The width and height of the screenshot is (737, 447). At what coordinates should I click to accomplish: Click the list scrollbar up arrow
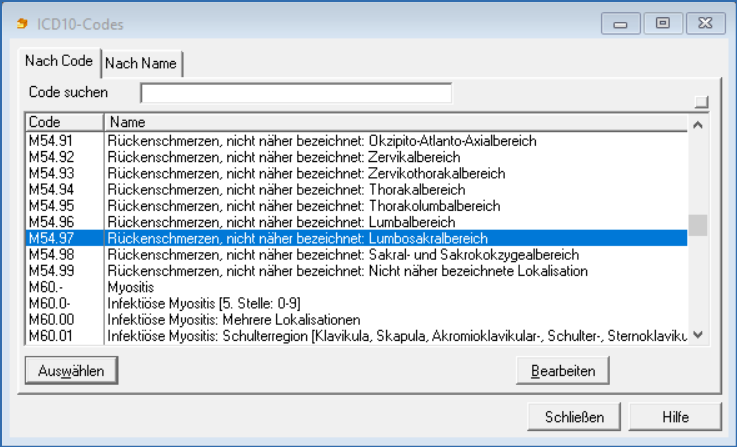coord(698,125)
